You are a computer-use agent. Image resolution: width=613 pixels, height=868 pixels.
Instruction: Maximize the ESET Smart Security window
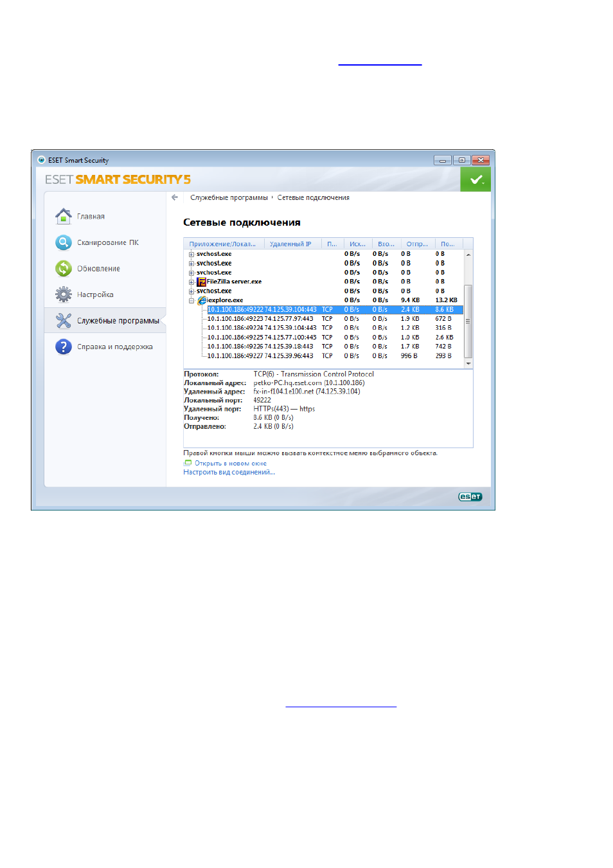click(x=461, y=160)
